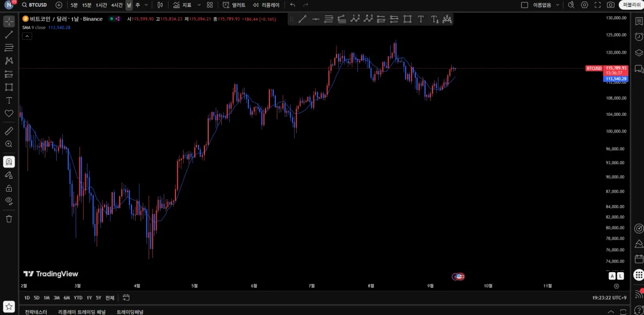The height and width of the screenshot is (315, 644).
Task: Click the trash can remove objects icon
Action: click(x=9, y=218)
